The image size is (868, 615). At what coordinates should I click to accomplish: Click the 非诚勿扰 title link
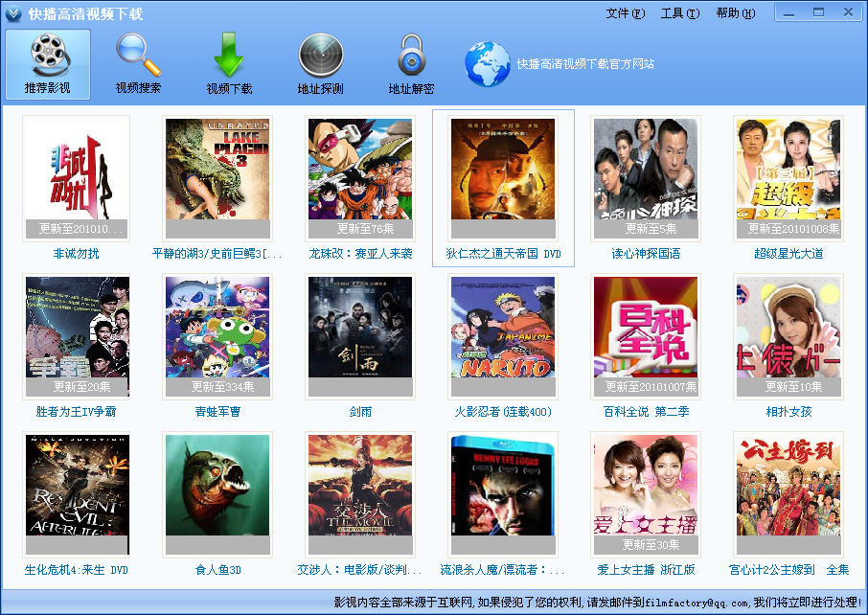click(76, 254)
